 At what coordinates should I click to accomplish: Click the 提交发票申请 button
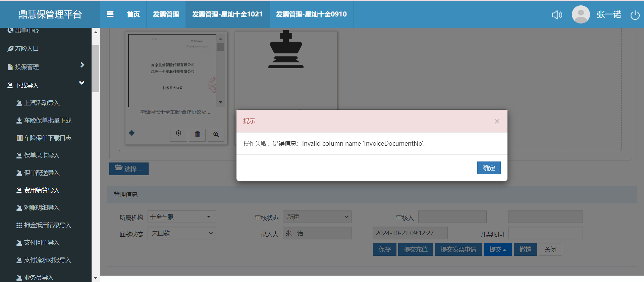[459, 249]
